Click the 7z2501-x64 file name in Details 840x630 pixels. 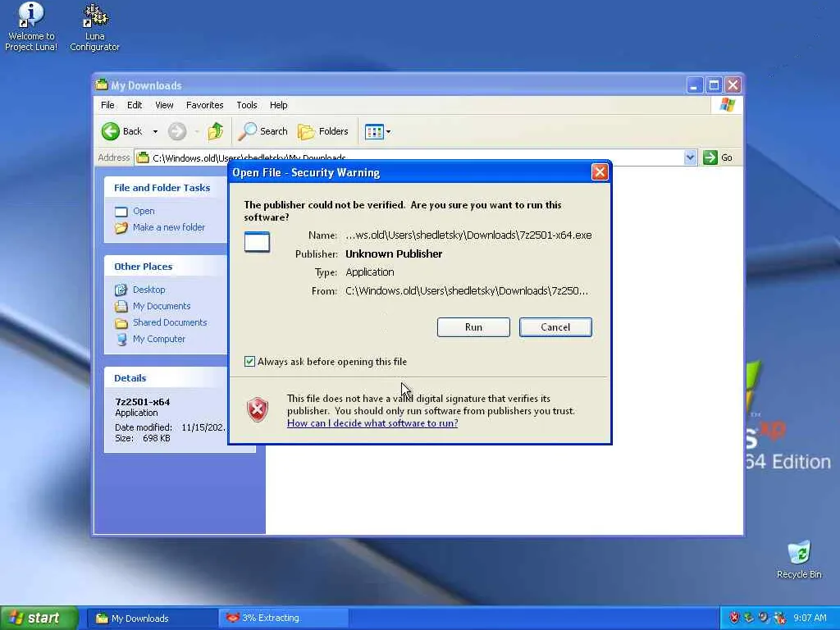143,402
